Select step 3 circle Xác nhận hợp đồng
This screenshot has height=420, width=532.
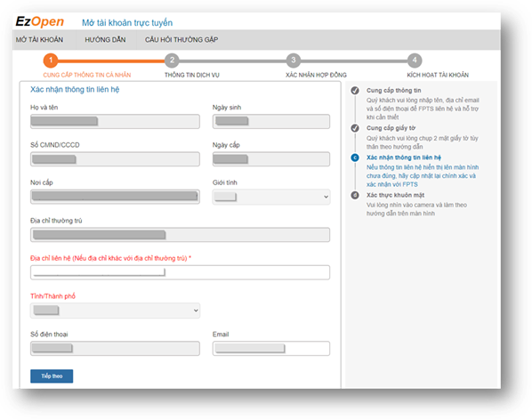click(x=294, y=61)
